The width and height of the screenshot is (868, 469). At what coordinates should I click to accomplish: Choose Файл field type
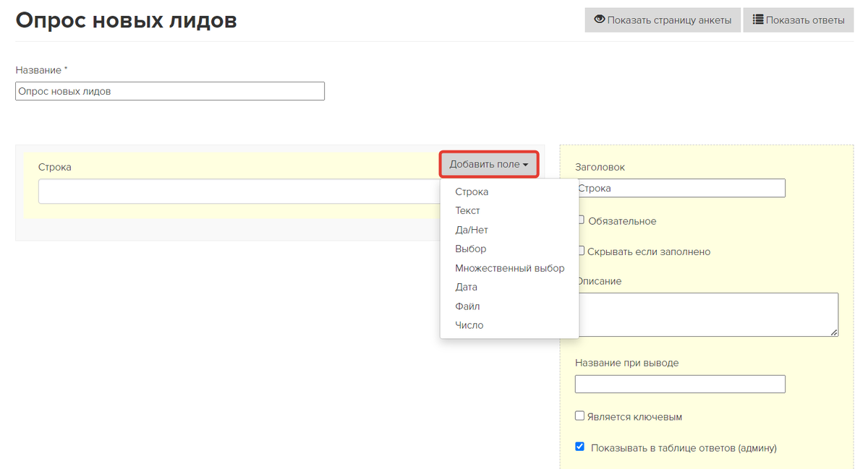click(x=467, y=306)
